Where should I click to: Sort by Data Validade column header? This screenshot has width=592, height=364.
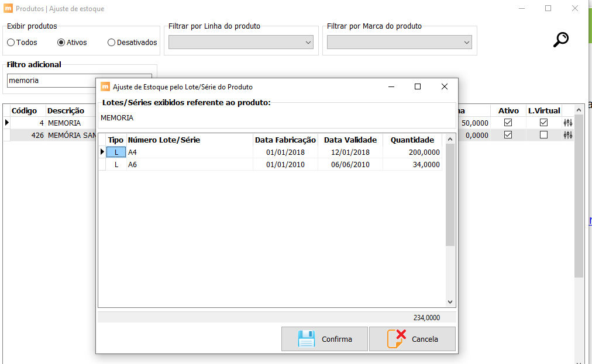click(350, 140)
